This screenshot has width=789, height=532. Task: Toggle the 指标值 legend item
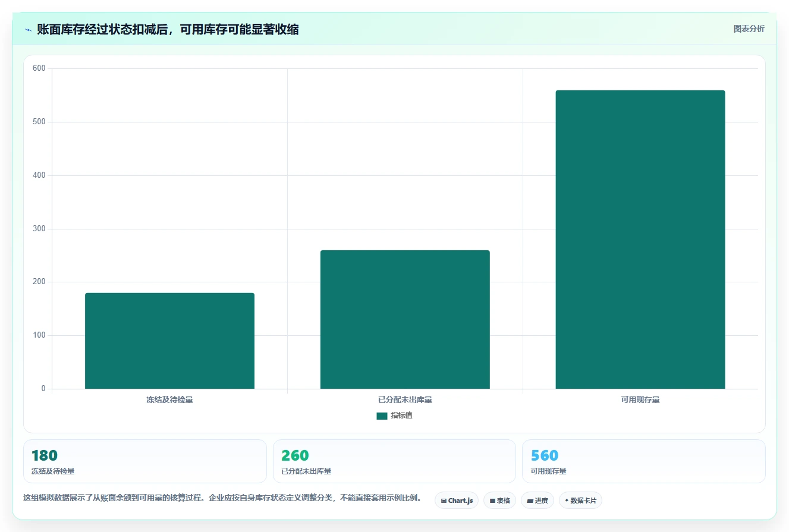point(394,415)
